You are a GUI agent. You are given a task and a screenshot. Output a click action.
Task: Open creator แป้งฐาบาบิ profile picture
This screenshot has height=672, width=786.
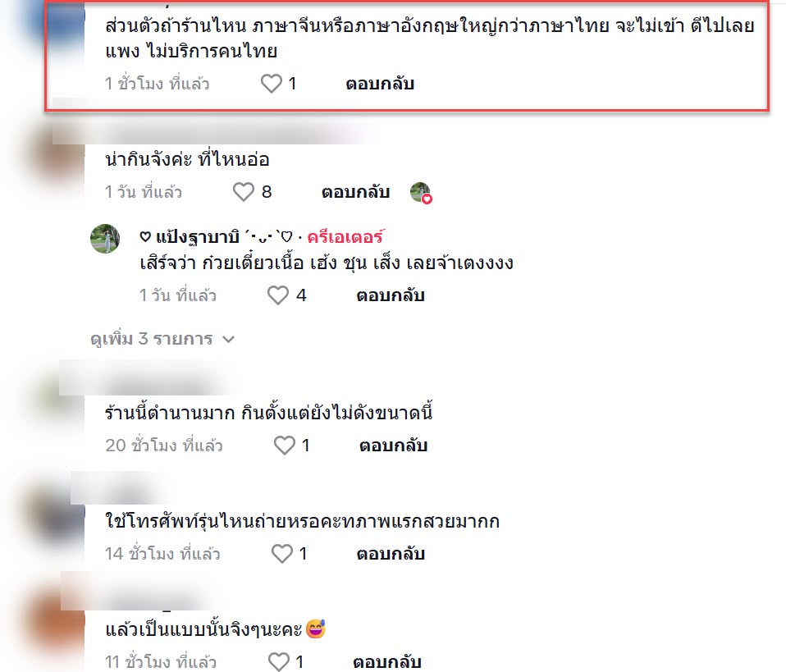point(105,239)
